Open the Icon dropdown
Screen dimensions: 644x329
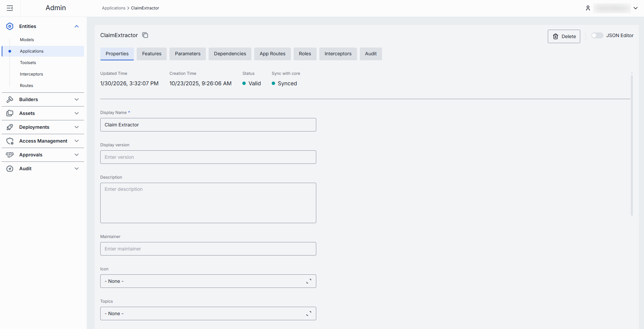coord(208,281)
